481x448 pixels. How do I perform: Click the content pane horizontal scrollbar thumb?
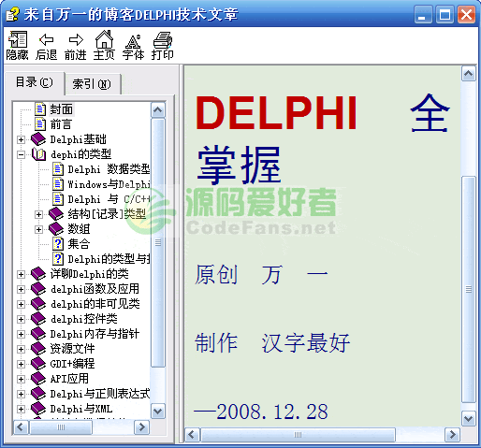point(298,435)
